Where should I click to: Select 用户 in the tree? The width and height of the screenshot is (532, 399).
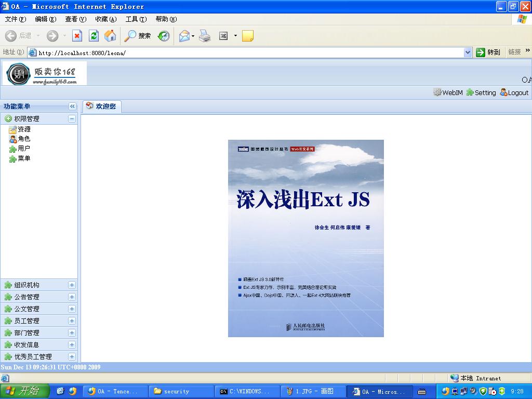[24, 148]
